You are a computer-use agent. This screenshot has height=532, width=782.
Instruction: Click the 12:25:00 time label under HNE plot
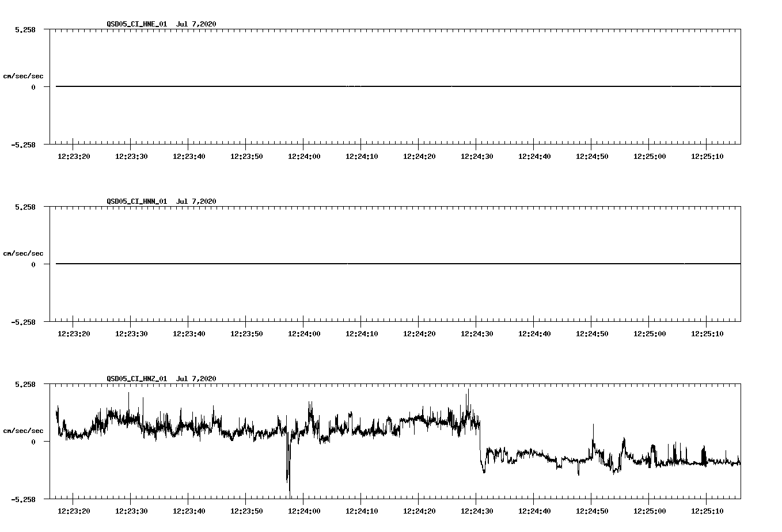coord(650,157)
